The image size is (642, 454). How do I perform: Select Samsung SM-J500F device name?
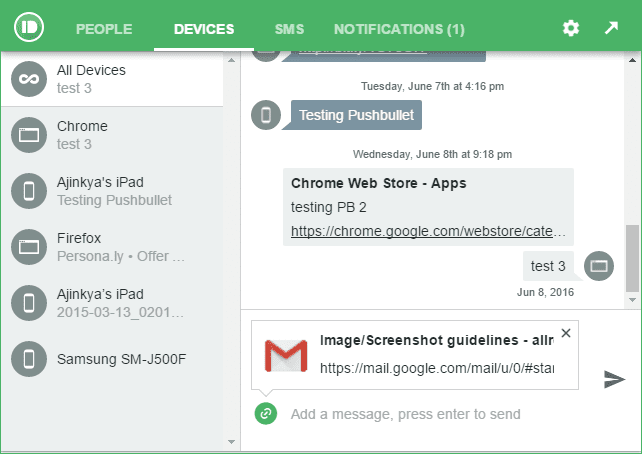coord(122,359)
